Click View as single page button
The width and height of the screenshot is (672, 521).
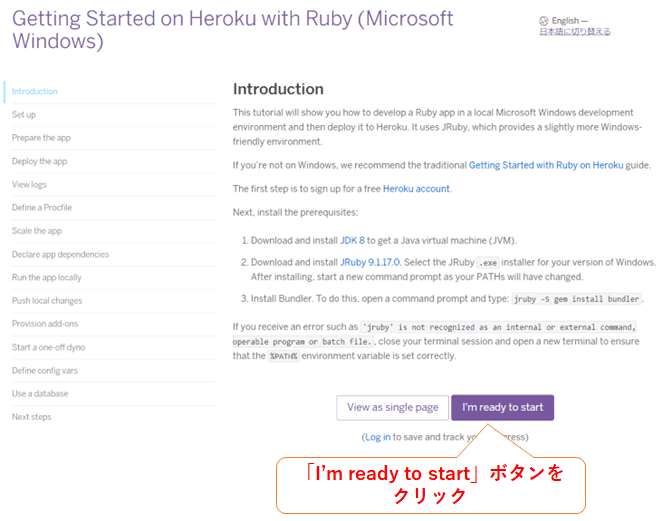click(x=393, y=407)
